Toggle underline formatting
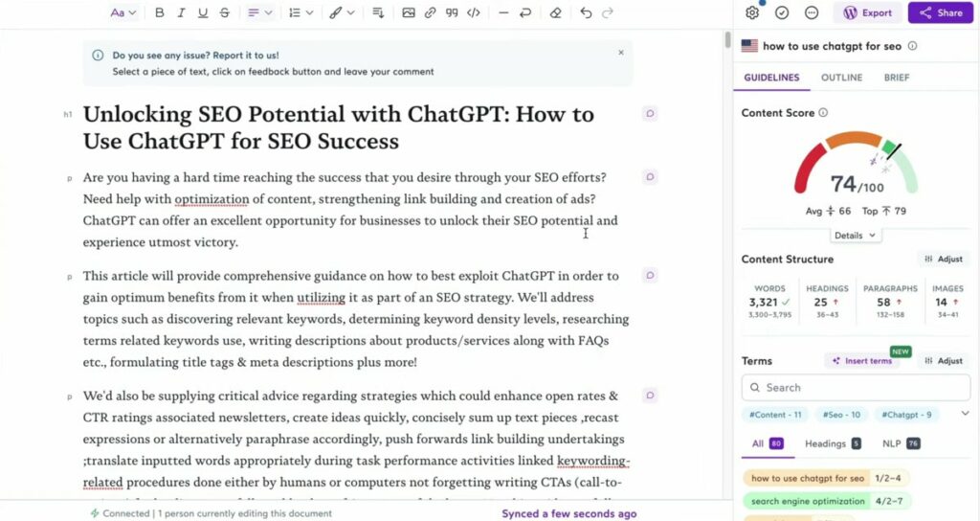Screen dimensions: 980x521 tap(203, 12)
